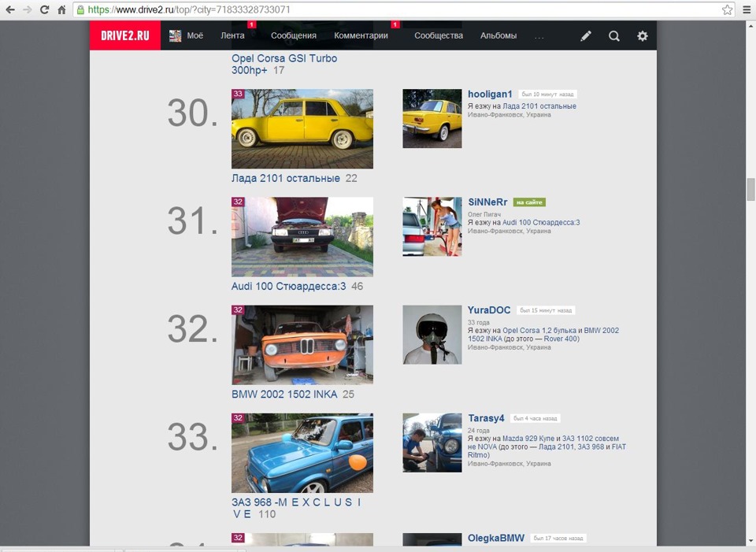Go back with the browser back arrow
This screenshot has height=552, width=756.
coord(10,9)
